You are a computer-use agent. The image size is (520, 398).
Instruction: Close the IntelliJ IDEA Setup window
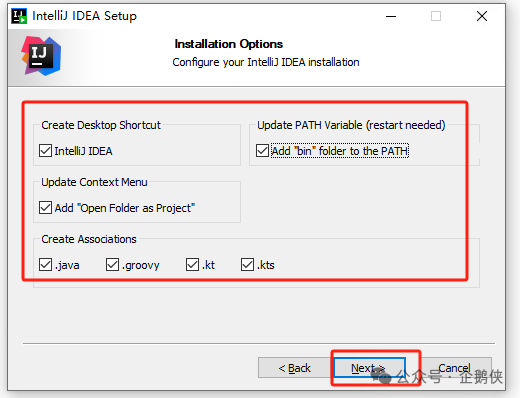482,16
